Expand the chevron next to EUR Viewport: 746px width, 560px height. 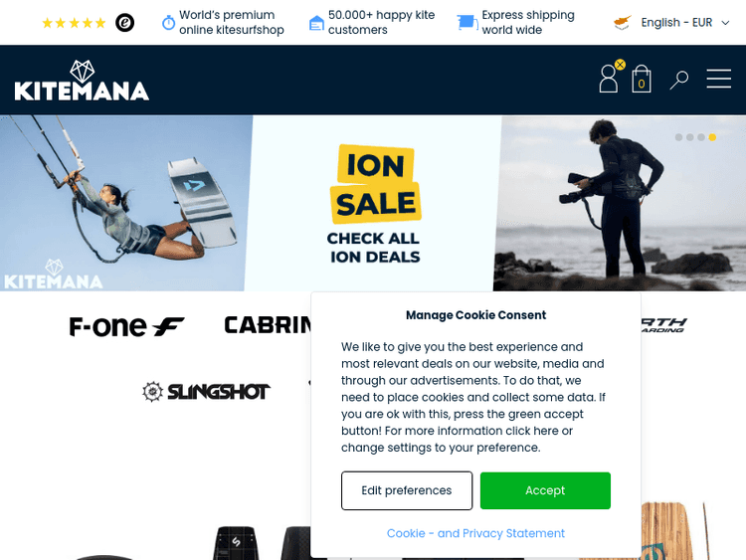pyautogui.click(x=725, y=23)
